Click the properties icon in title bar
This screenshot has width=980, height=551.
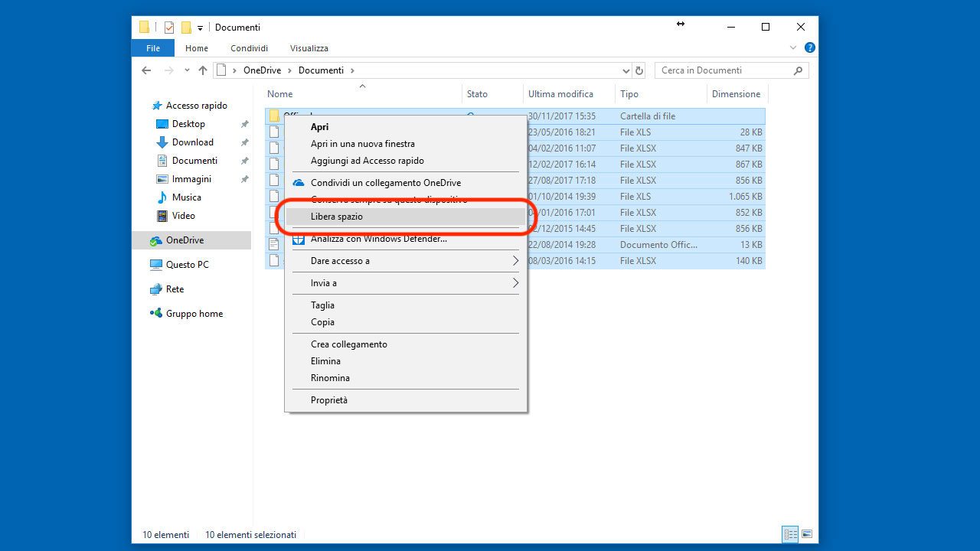(169, 28)
